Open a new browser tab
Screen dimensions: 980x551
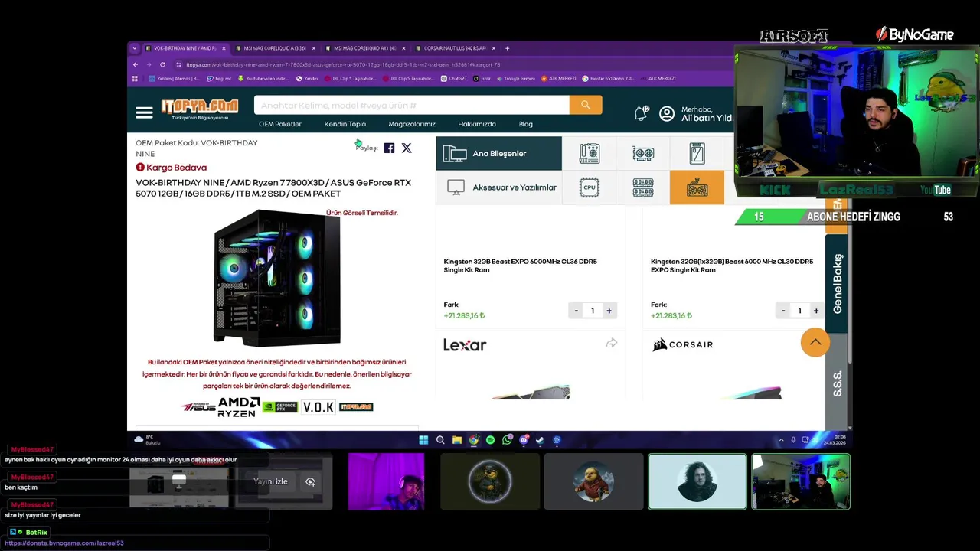pos(507,48)
